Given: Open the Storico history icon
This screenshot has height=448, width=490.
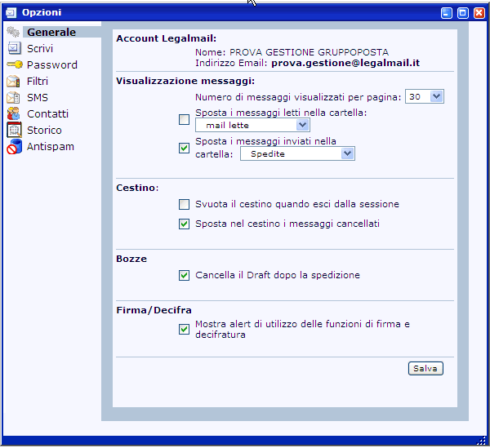Looking at the screenshot, I should coord(13,131).
